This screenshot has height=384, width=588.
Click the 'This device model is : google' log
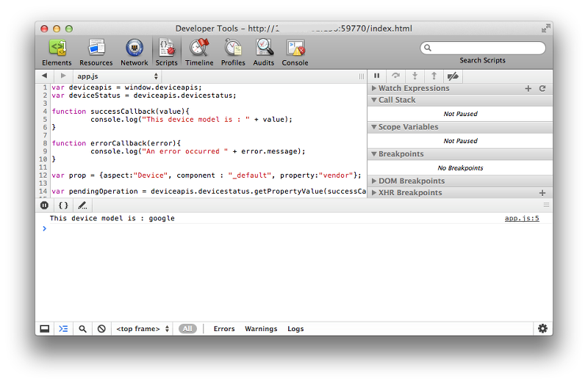tap(112, 218)
